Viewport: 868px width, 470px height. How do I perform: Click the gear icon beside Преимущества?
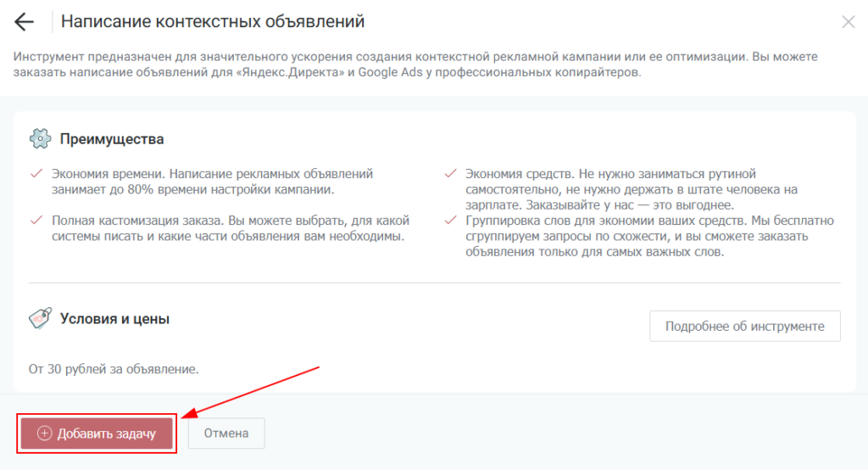click(39, 139)
